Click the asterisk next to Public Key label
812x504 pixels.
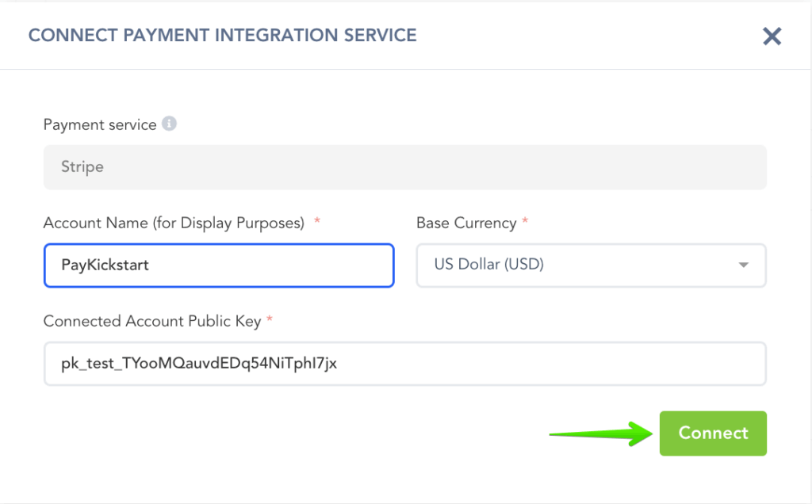coord(270,321)
